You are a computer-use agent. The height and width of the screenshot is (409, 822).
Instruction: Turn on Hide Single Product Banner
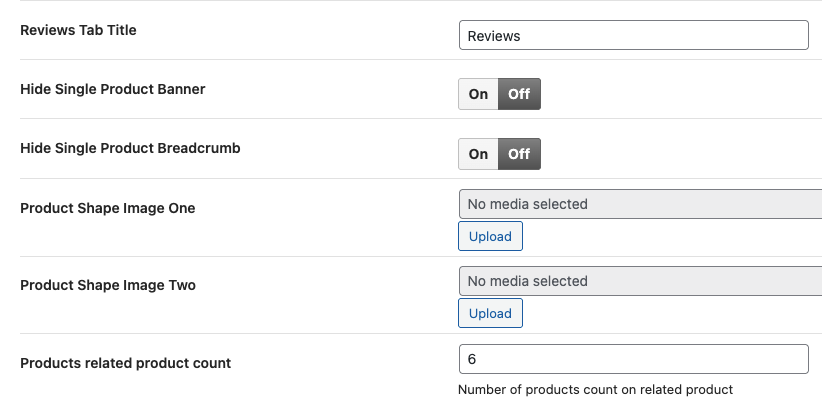[478, 94]
